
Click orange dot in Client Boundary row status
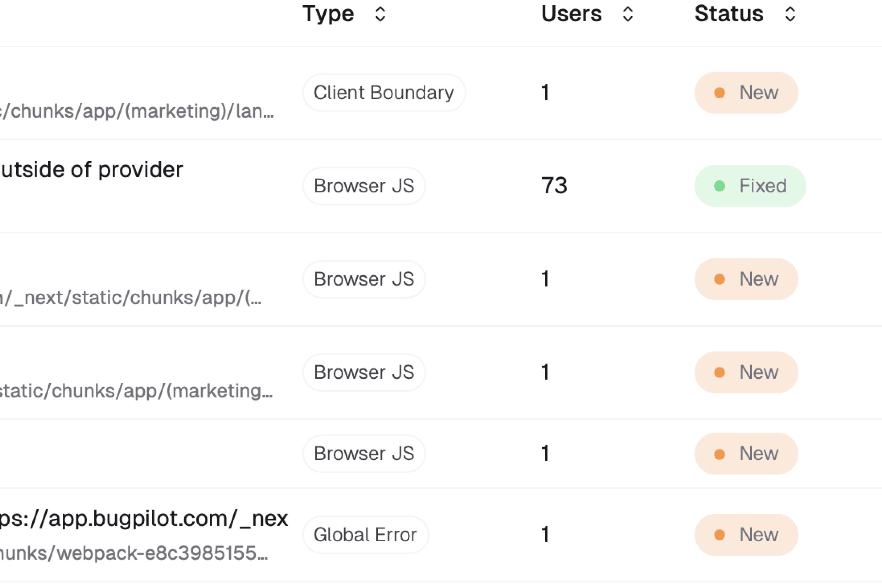[x=719, y=93]
